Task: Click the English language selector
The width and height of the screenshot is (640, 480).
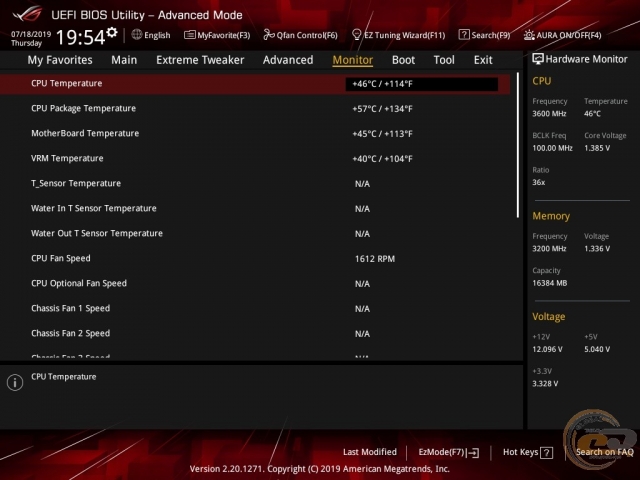Action: 151,35
